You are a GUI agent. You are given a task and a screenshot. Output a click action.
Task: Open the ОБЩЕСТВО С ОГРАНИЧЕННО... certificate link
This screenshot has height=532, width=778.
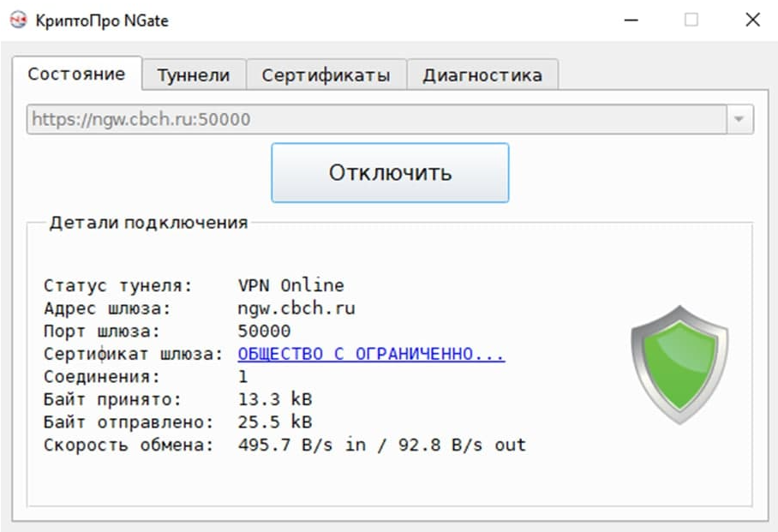click(x=371, y=355)
